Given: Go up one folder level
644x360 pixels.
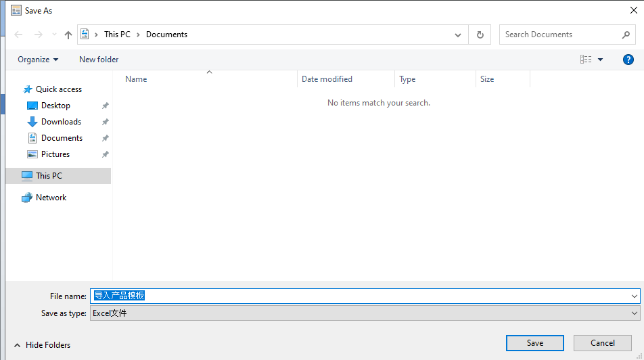Looking at the screenshot, I should coord(68,35).
